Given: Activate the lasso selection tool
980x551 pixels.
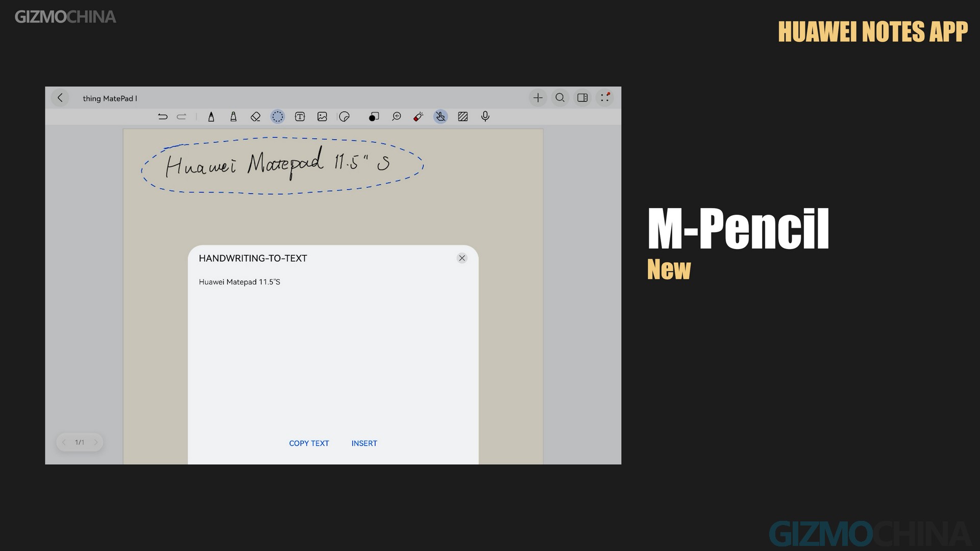Looking at the screenshot, I should [278, 116].
